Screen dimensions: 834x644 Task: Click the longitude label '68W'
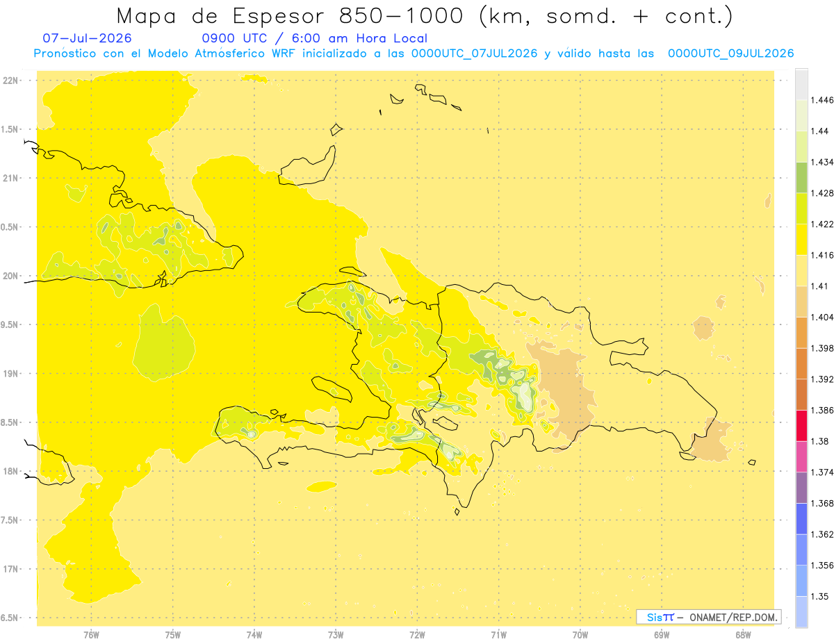coord(743,635)
